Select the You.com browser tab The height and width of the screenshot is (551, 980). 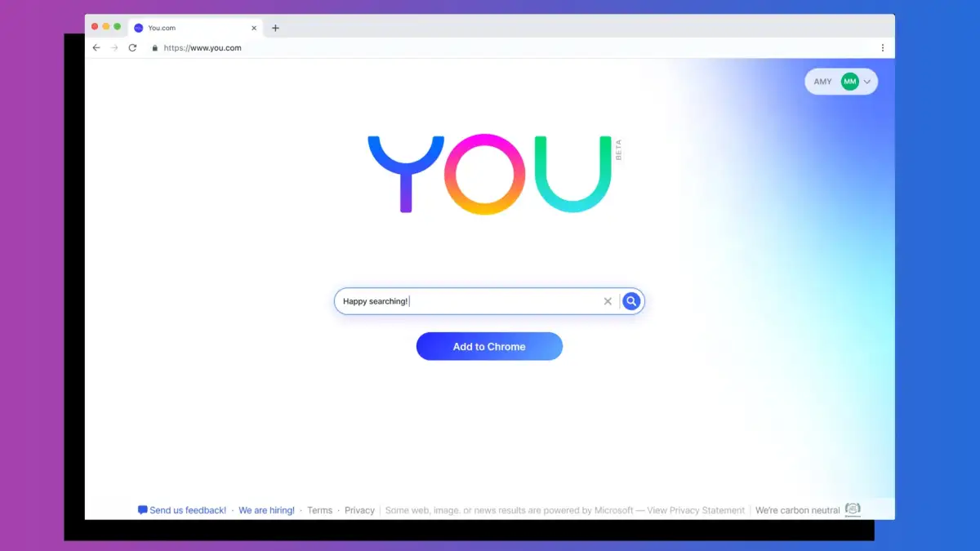tap(196, 28)
